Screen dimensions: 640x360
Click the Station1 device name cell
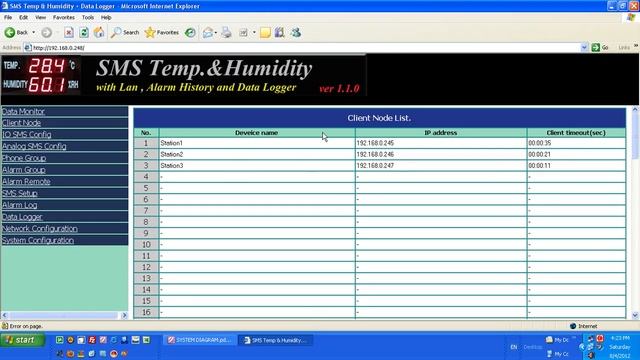(257, 143)
